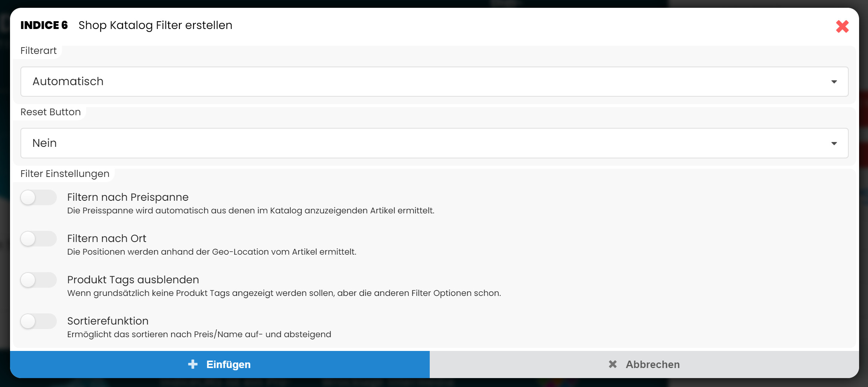This screenshot has width=868, height=387.
Task: Click the INDICE 6 logo
Action: [x=44, y=25]
